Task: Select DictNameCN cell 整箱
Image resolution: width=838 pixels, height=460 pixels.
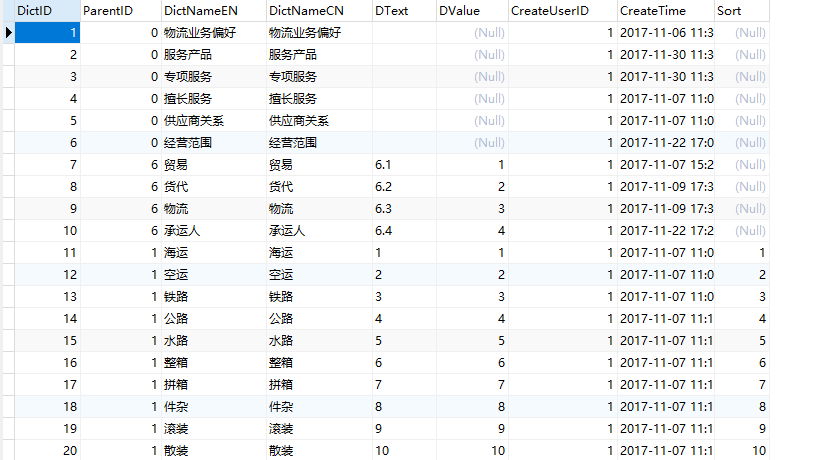Action: point(319,363)
